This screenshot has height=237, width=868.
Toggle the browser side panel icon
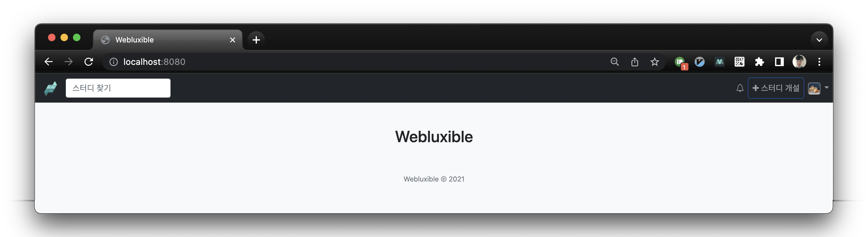779,62
